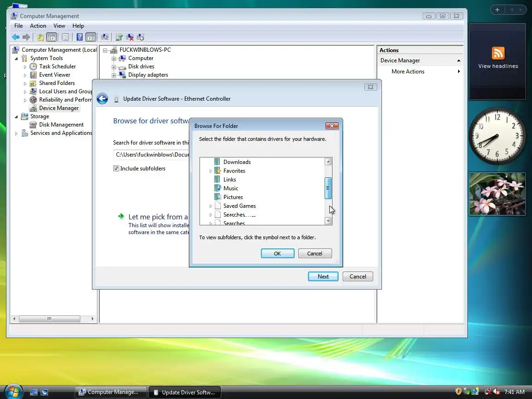Screen dimensions: 532x399
Task: Uncheck the Include subfolders checkbox
Action: 116,168
